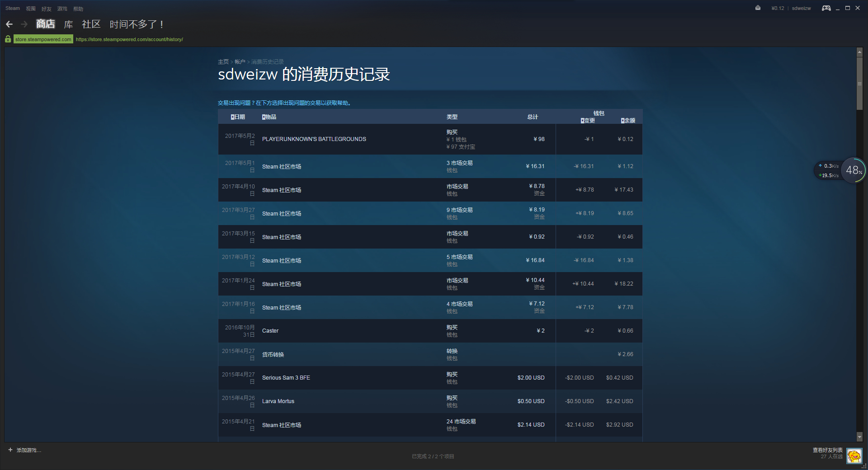Open the 帮助 menu

click(x=78, y=9)
